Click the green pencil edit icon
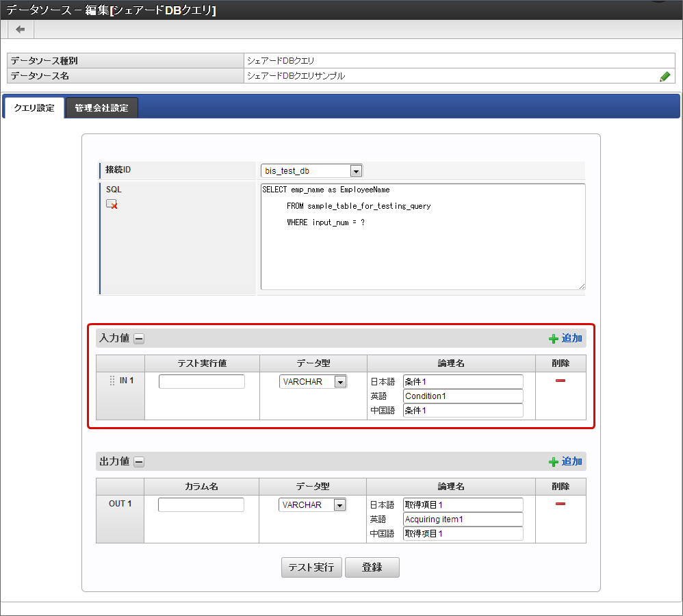Screen dimensions: 683x616 point(665,77)
